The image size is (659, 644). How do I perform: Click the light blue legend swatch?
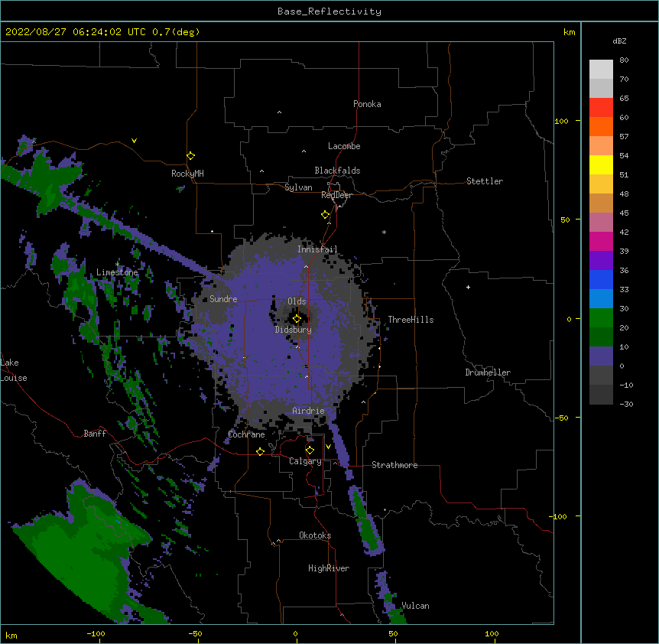tap(601, 298)
